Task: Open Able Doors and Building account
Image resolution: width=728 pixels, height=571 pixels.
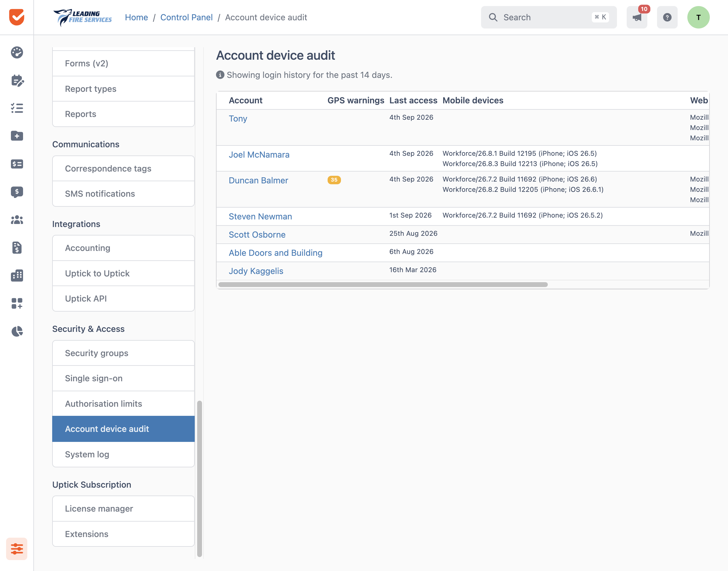Action: [276, 253]
